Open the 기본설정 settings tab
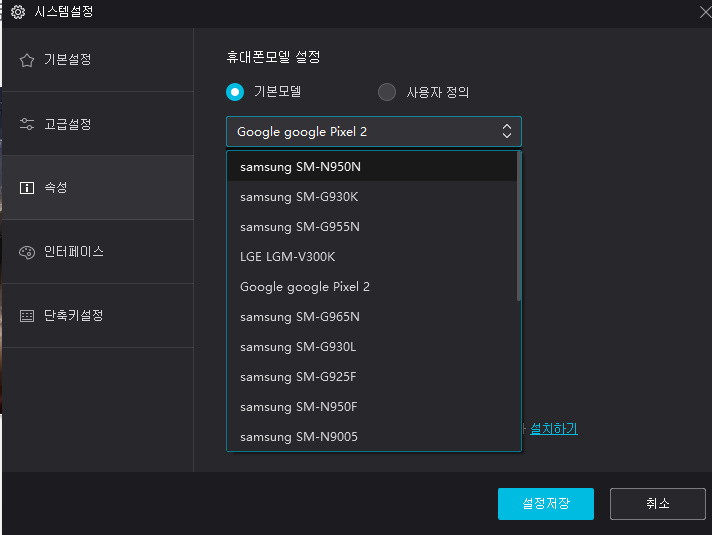712x535 pixels. (98, 59)
